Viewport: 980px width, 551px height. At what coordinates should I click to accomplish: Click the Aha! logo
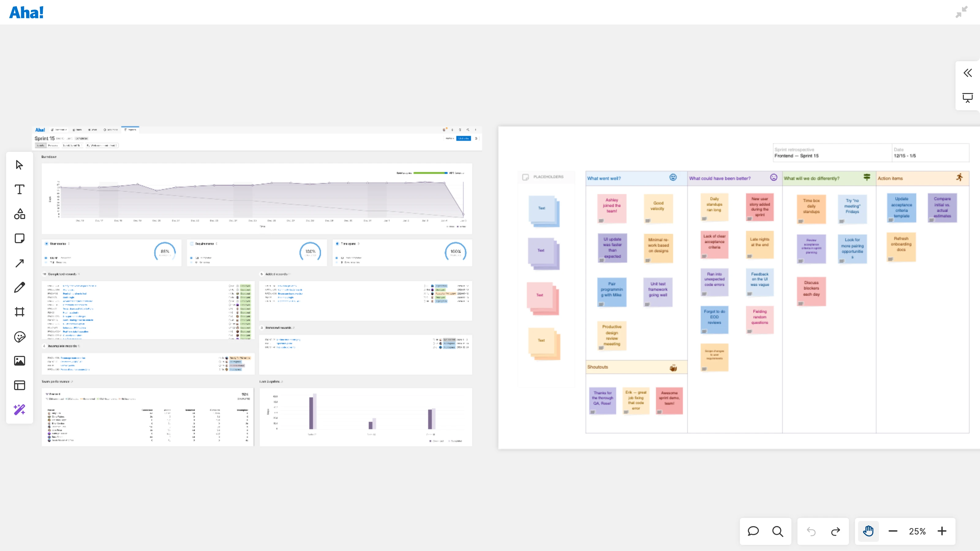26,13
